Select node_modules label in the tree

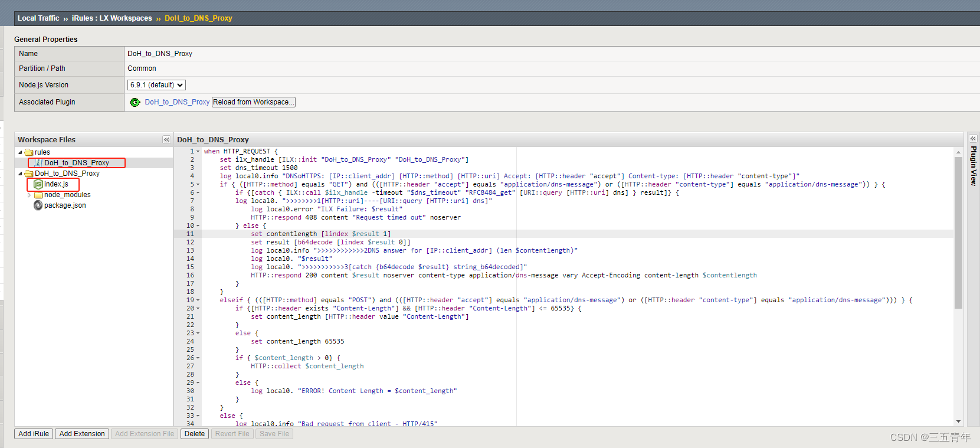coord(67,195)
